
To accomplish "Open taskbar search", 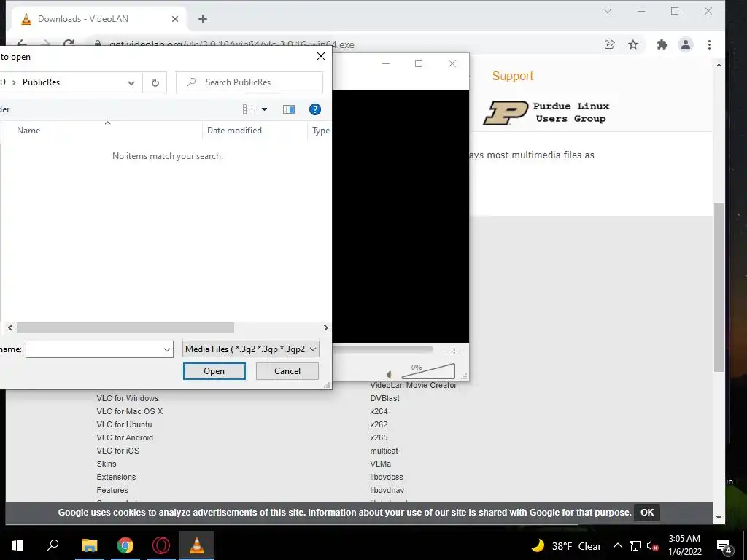I will tap(53, 545).
